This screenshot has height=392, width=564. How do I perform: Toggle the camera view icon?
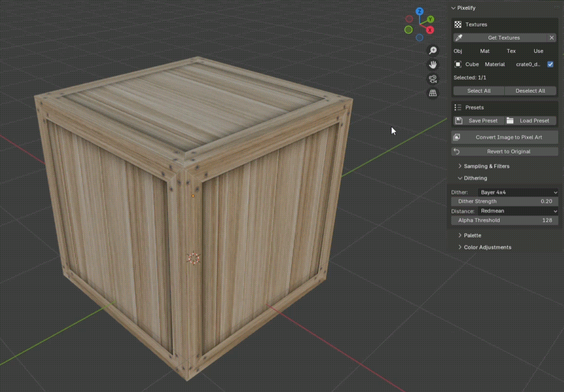click(433, 79)
